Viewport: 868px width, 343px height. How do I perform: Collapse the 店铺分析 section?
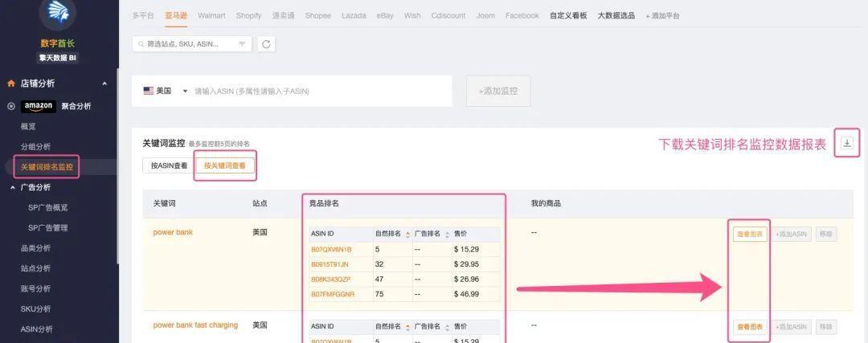[104, 84]
